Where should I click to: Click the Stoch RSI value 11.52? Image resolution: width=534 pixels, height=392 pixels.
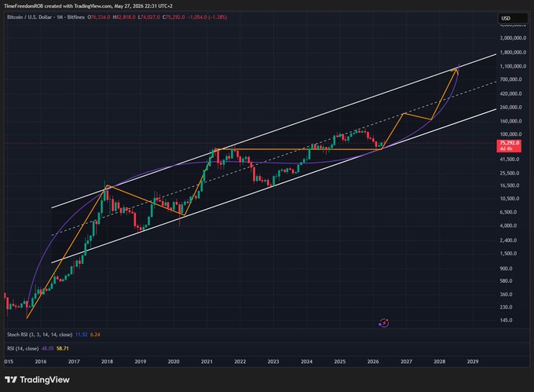pos(81,335)
